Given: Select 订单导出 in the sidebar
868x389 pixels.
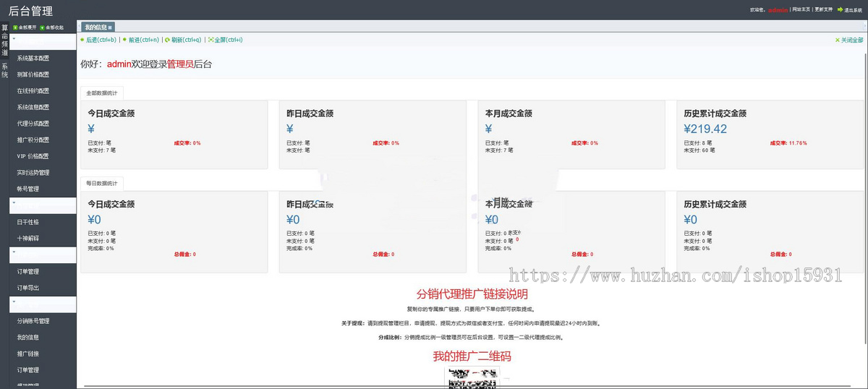Looking at the screenshot, I should click(28, 288).
